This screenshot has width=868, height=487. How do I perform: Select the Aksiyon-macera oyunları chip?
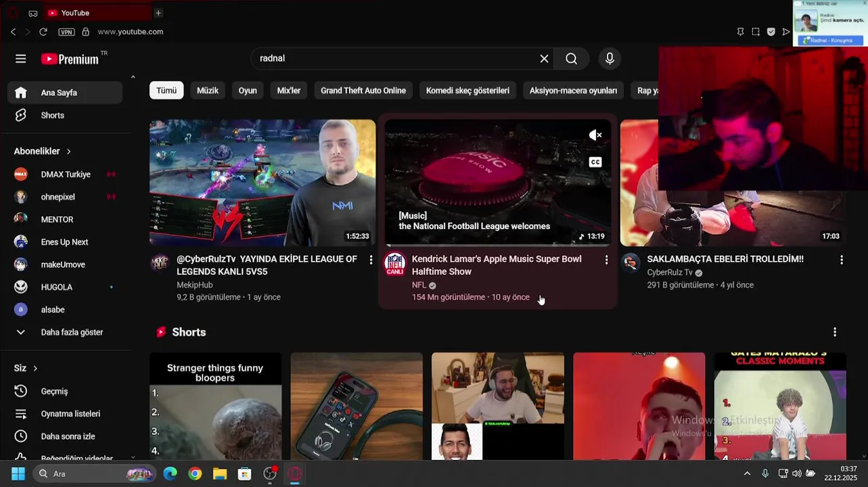click(x=573, y=91)
